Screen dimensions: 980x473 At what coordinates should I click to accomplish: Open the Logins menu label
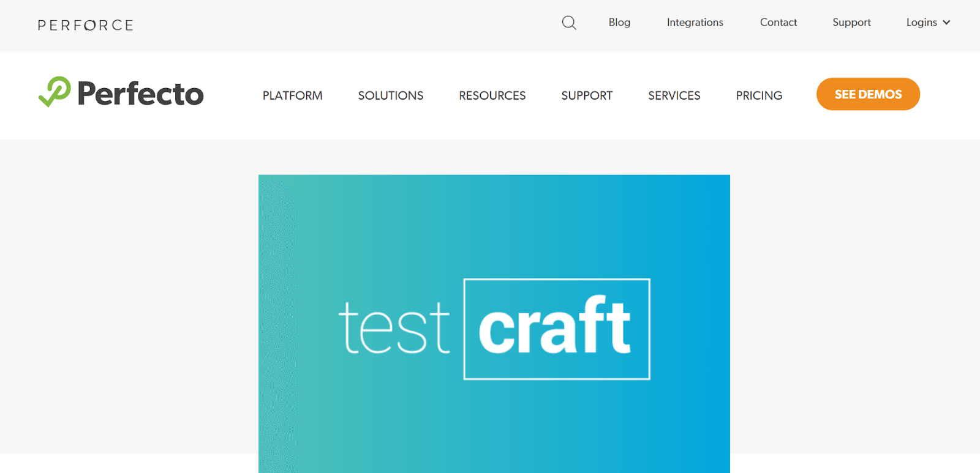[921, 23]
